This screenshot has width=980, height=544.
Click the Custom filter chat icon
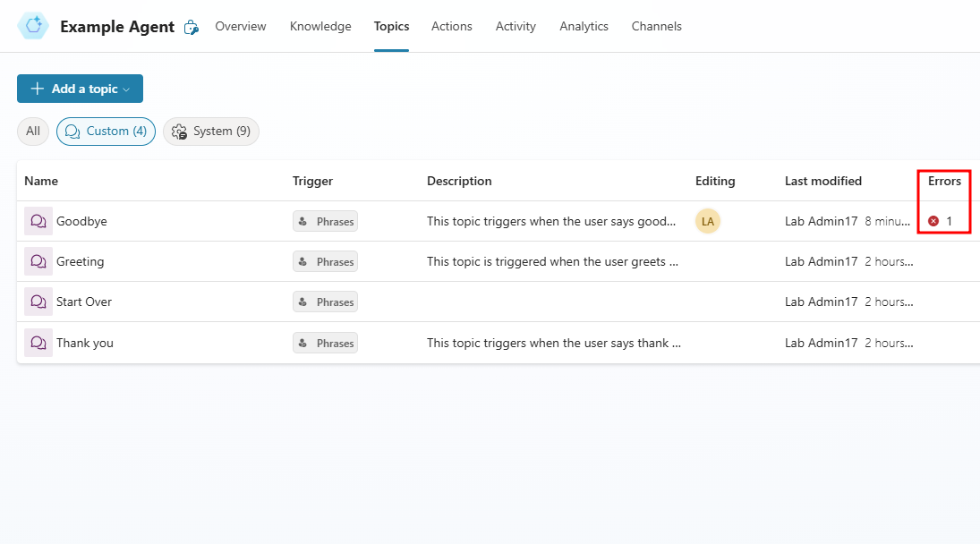pyautogui.click(x=72, y=131)
